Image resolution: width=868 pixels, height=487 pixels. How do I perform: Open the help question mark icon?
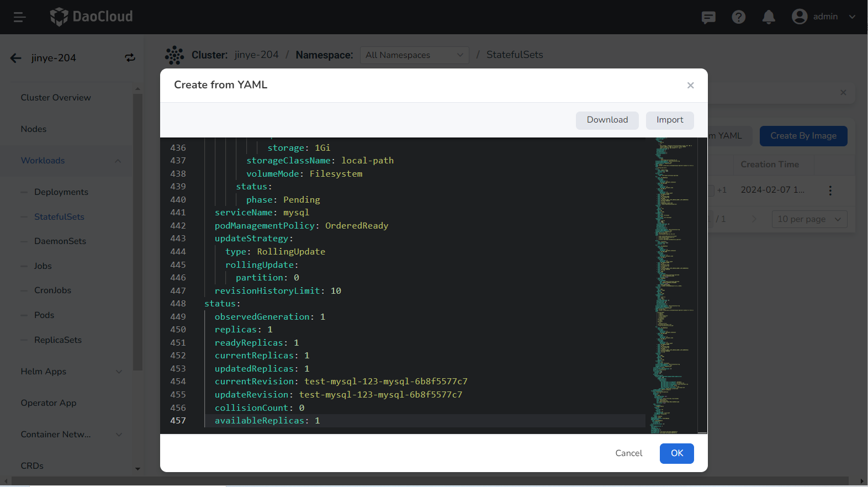[738, 17]
